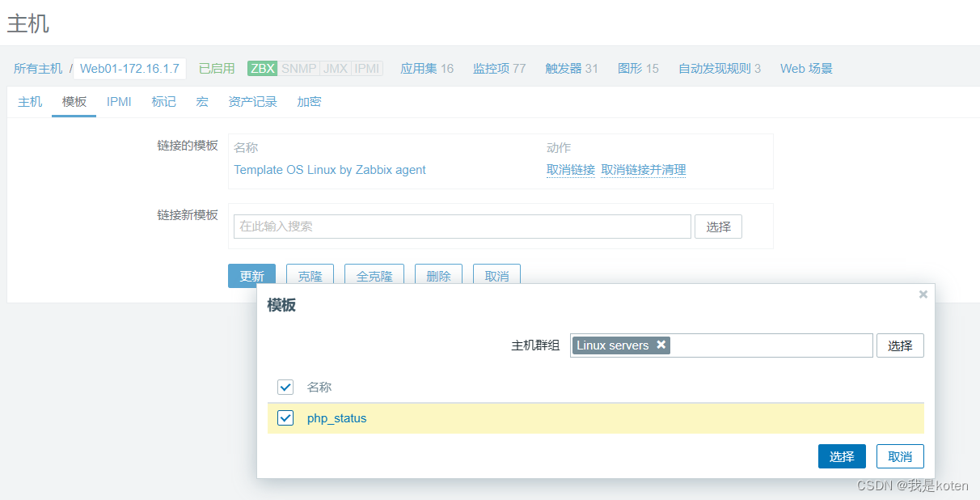Close the template popup with X icon
Viewport: 980px width, 500px height.
click(923, 294)
